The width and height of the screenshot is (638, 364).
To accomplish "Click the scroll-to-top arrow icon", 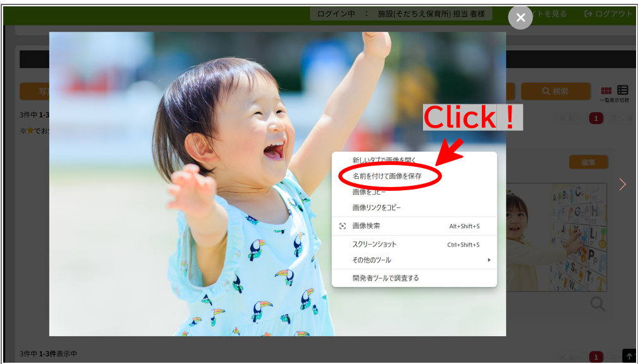I will tap(628, 356).
